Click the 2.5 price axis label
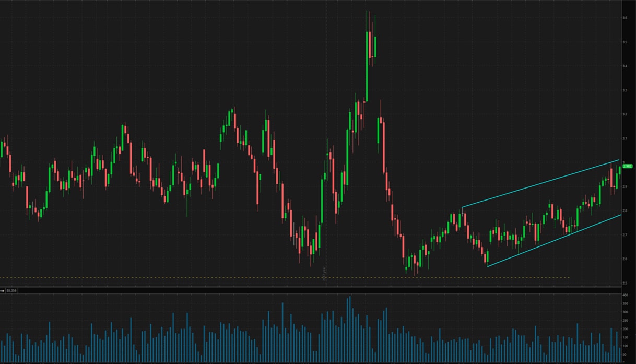The image size is (636, 364). click(625, 283)
